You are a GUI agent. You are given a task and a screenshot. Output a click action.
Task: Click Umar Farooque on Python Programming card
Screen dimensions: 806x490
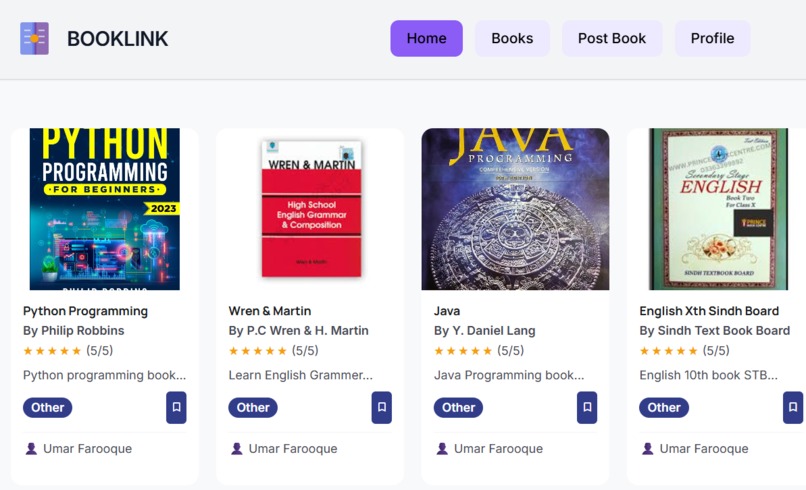87,449
